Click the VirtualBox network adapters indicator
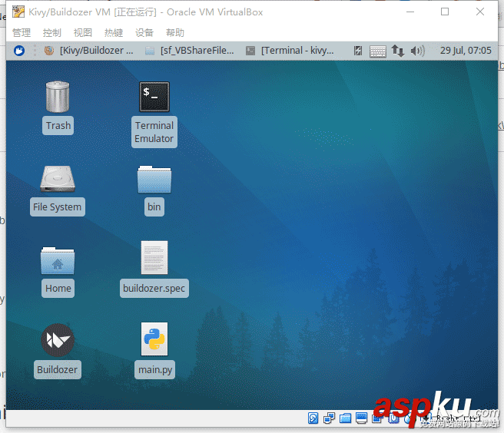This screenshot has width=504, height=433. coord(329,418)
